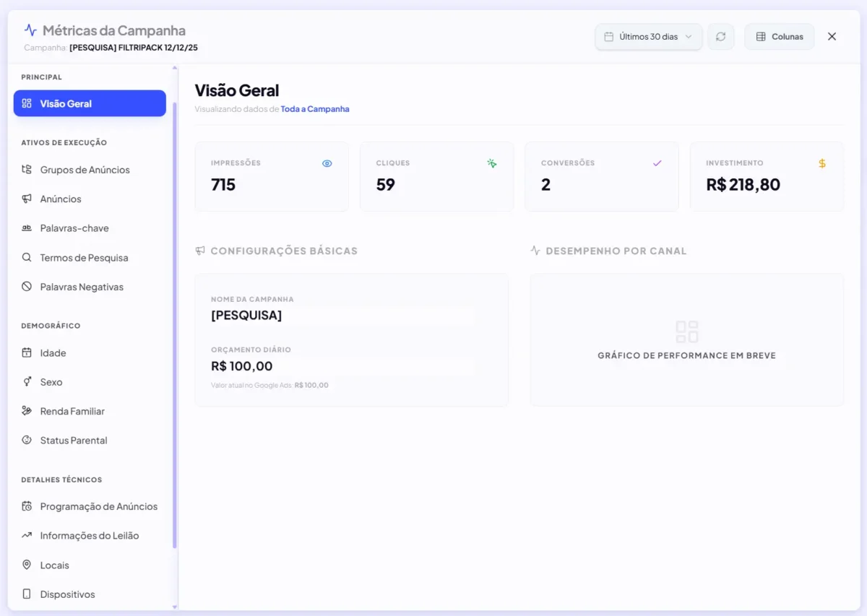Click the calendar icon for Programação de Anúncios
The image size is (867, 616).
(x=27, y=506)
